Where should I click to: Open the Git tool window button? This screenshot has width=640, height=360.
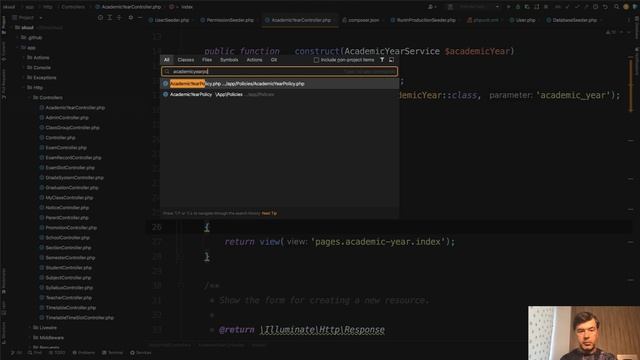coord(17,353)
